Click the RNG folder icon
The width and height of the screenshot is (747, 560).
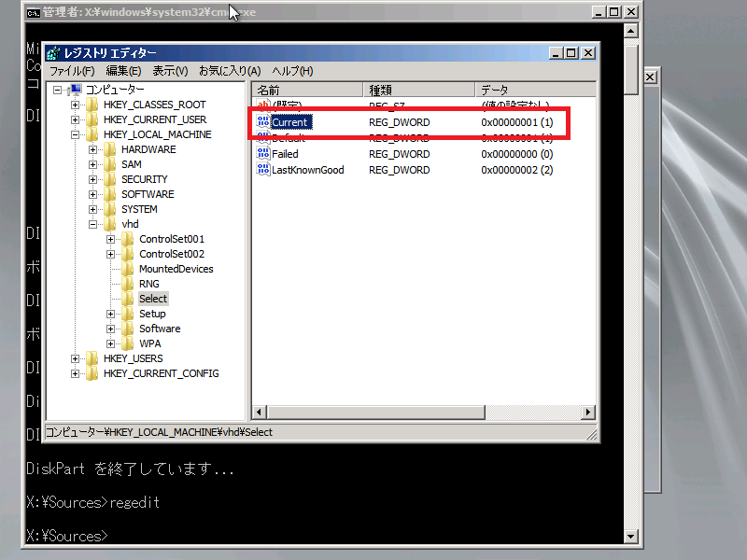tap(128, 284)
